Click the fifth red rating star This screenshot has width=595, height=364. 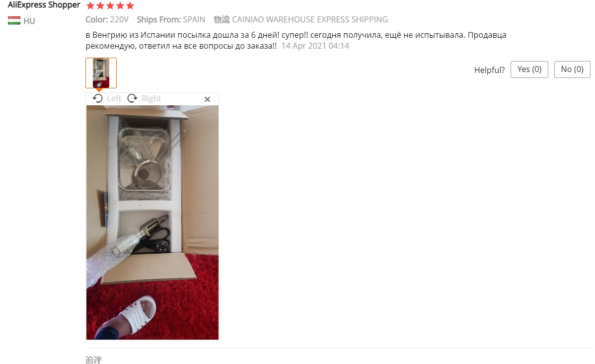point(130,5)
